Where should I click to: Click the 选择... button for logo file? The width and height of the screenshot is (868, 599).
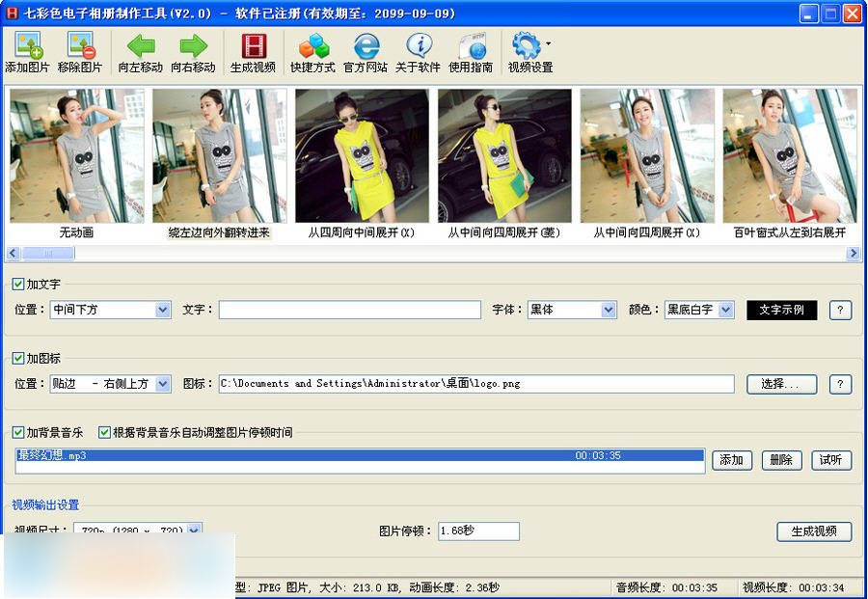[x=781, y=384]
